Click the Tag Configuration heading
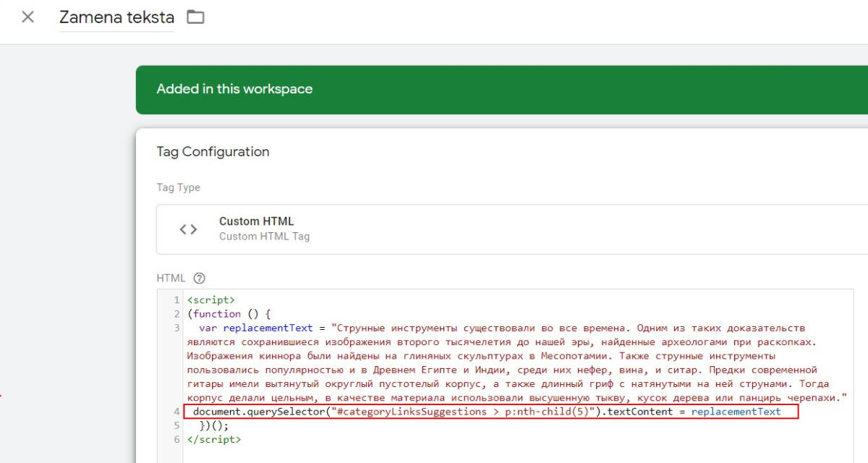Screen dimensions: 868x463 click(x=213, y=152)
